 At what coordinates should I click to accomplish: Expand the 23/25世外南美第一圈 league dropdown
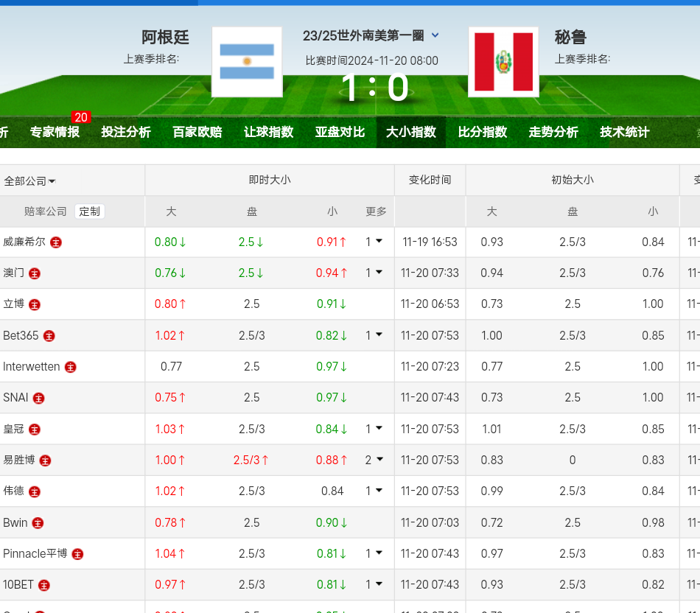point(435,35)
